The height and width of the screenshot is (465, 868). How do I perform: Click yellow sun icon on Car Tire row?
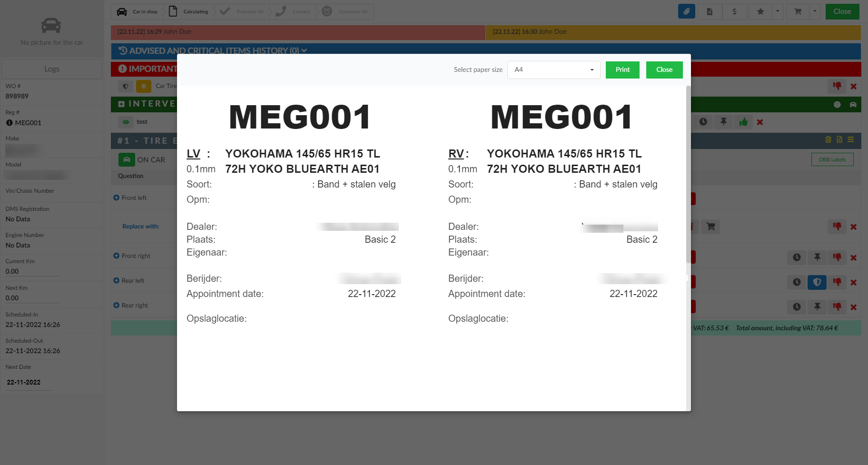point(144,86)
